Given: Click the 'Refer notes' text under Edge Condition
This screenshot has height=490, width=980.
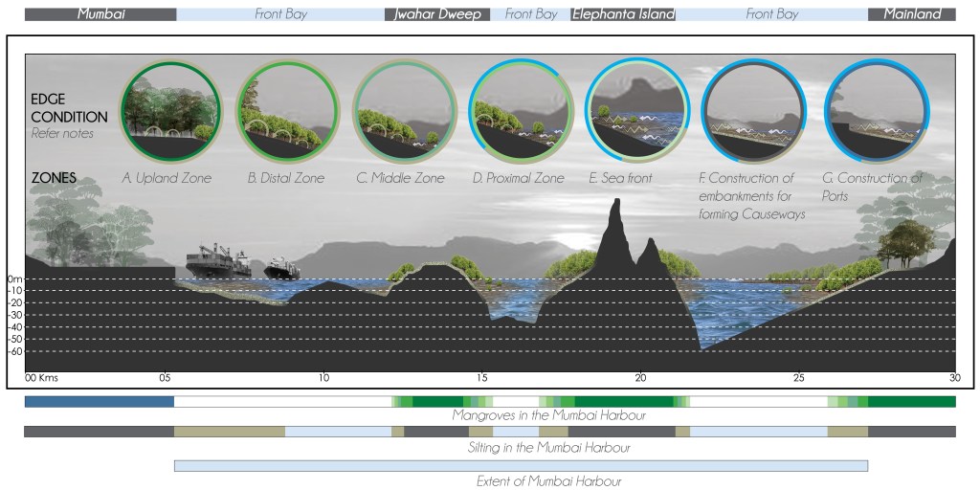Looking at the screenshot, I should click(62, 133).
